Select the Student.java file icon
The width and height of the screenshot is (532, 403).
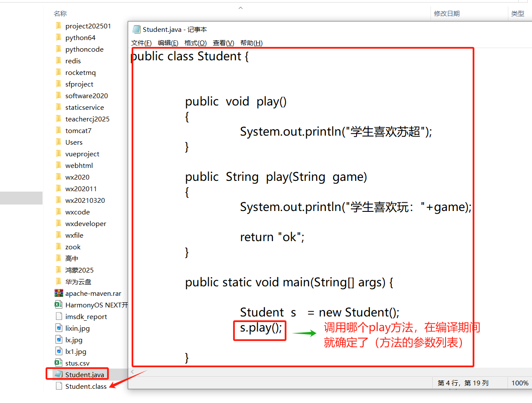[x=58, y=375]
